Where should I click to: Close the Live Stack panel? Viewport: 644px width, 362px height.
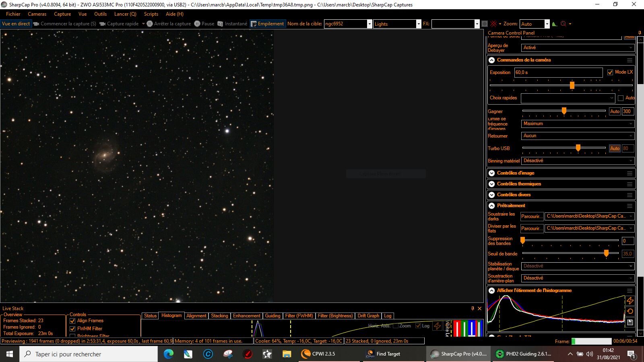click(479, 309)
